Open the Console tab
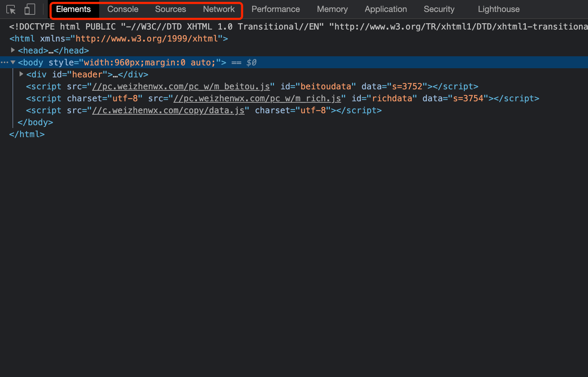588x377 pixels. pyautogui.click(x=123, y=9)
